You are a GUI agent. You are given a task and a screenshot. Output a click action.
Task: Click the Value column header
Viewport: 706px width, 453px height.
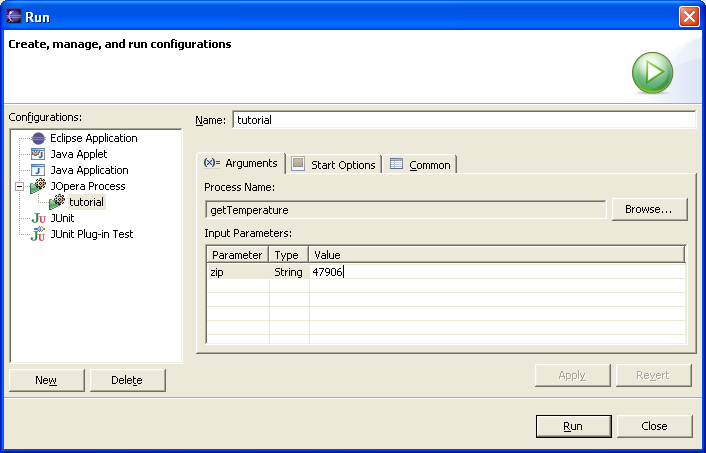pos(497,255)
